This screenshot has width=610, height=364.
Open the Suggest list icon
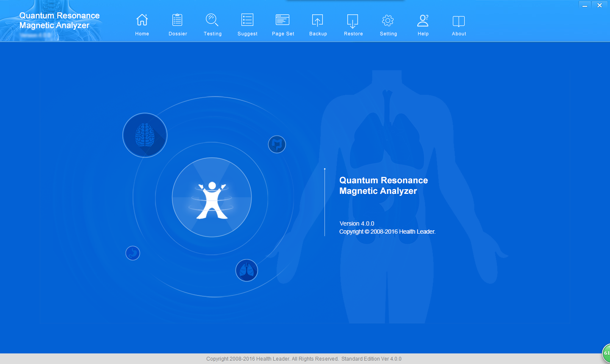pos(247,20)
